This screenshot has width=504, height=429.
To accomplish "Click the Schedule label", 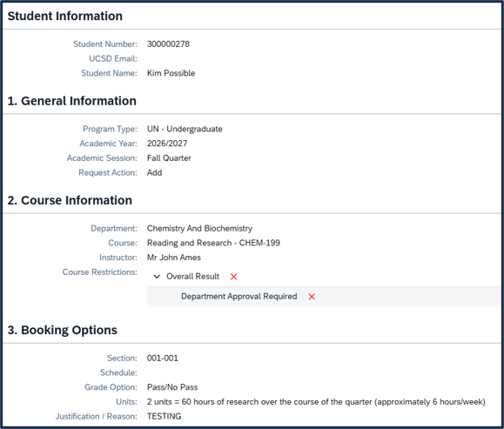I will pyautogui.click(x=118, y=372).
